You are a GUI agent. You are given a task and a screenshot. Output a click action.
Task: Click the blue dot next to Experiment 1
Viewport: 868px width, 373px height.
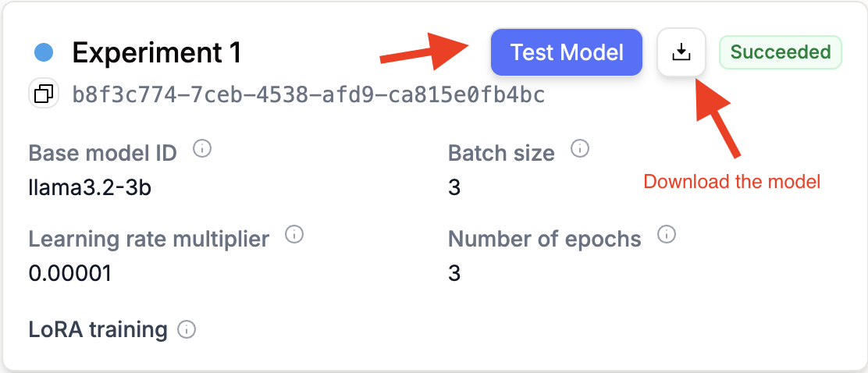coord(44,52)
